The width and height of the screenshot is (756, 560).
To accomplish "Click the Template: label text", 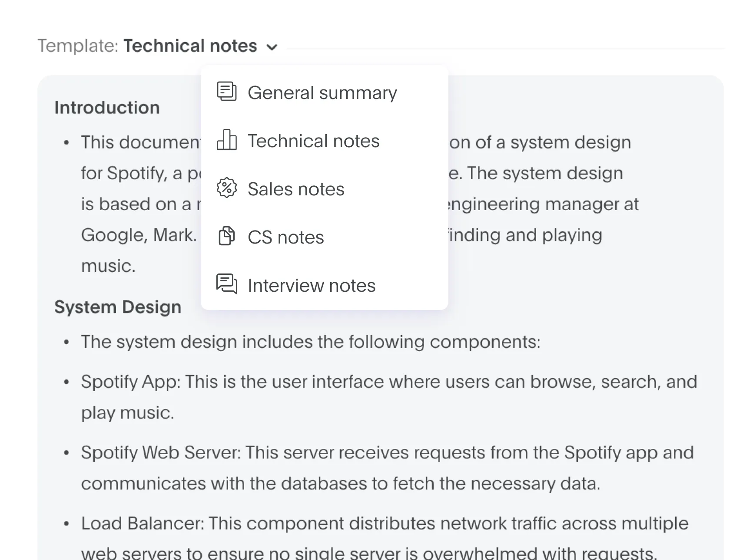I will [x=78, y=46].
